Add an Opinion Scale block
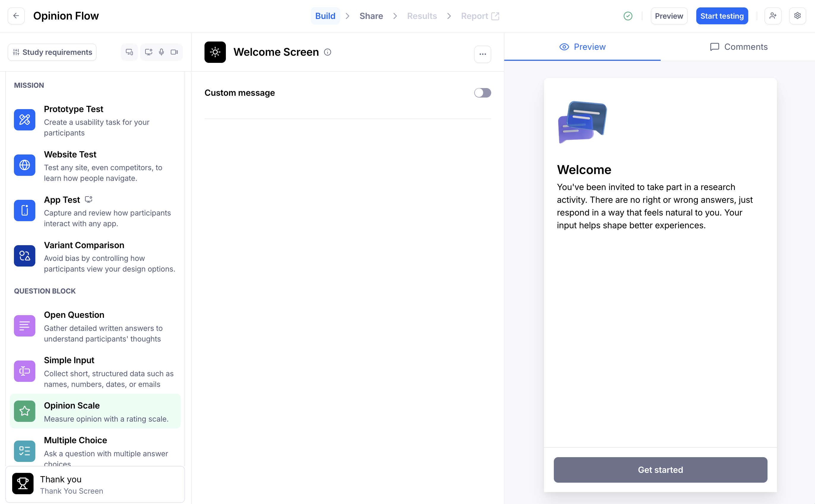Image resolution: width=815 pixels, height=504 pixels. pos(95,411)
